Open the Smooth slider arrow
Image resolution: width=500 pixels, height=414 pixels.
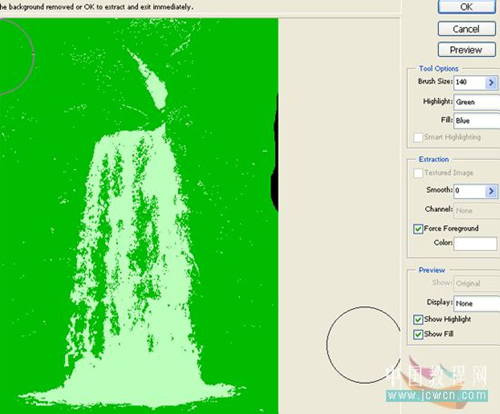[491, 191]
